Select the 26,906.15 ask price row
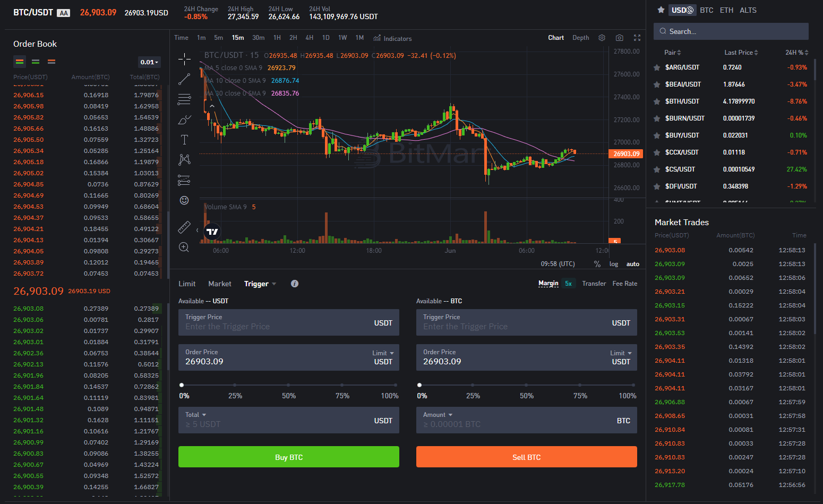The image size is (823, 504). coord(86,95)
